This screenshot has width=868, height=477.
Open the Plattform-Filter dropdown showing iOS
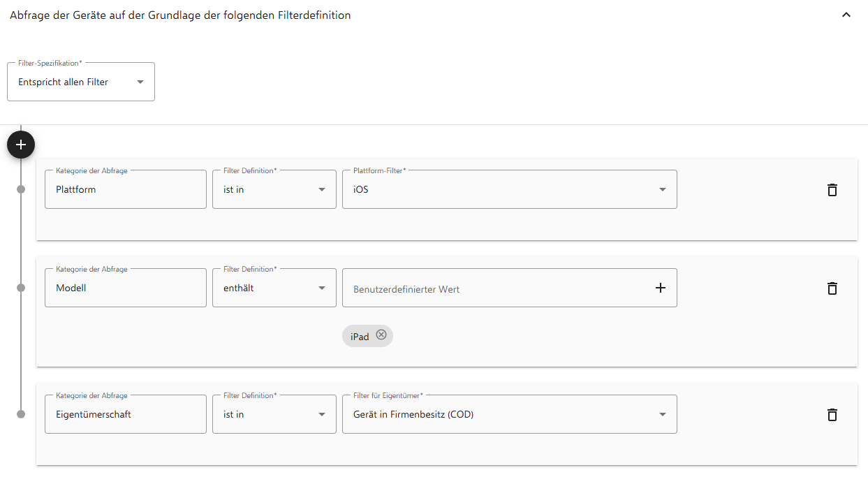coord(509,189)
